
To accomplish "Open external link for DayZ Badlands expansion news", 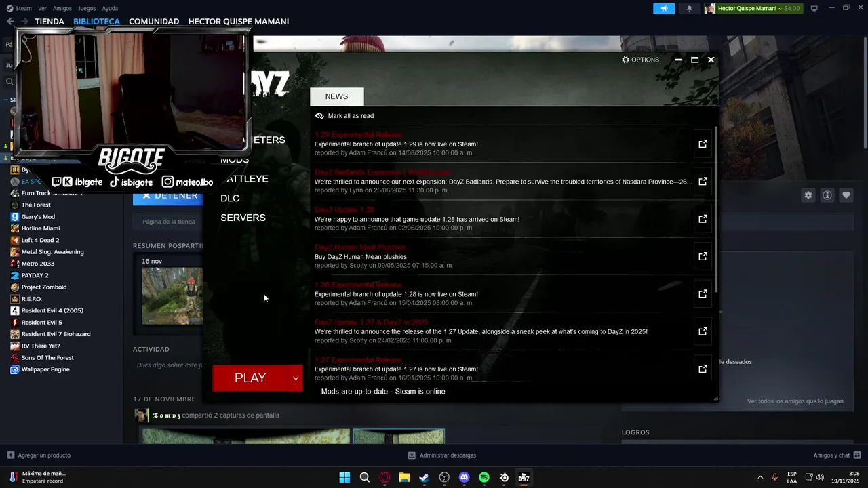I will (x=703, y=181).
